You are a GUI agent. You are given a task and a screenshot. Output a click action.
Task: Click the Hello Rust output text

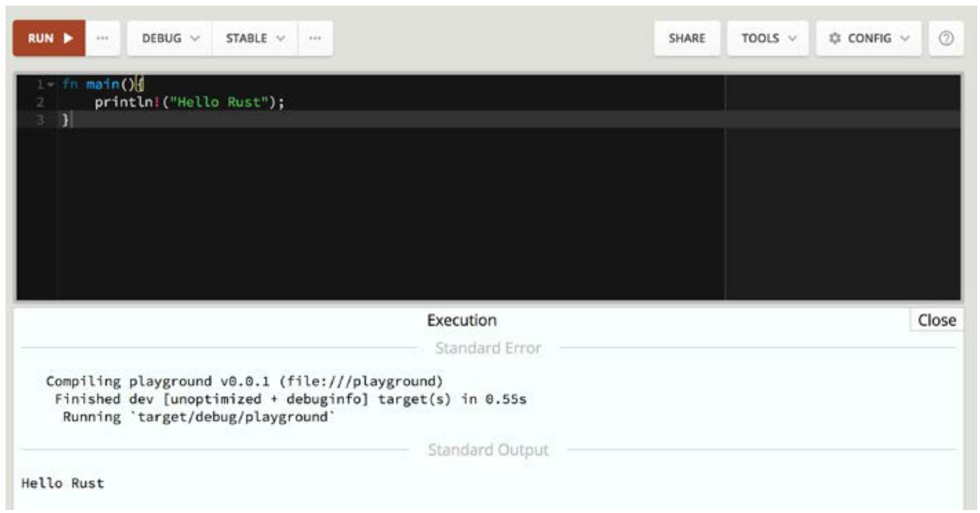coord(63,483)
